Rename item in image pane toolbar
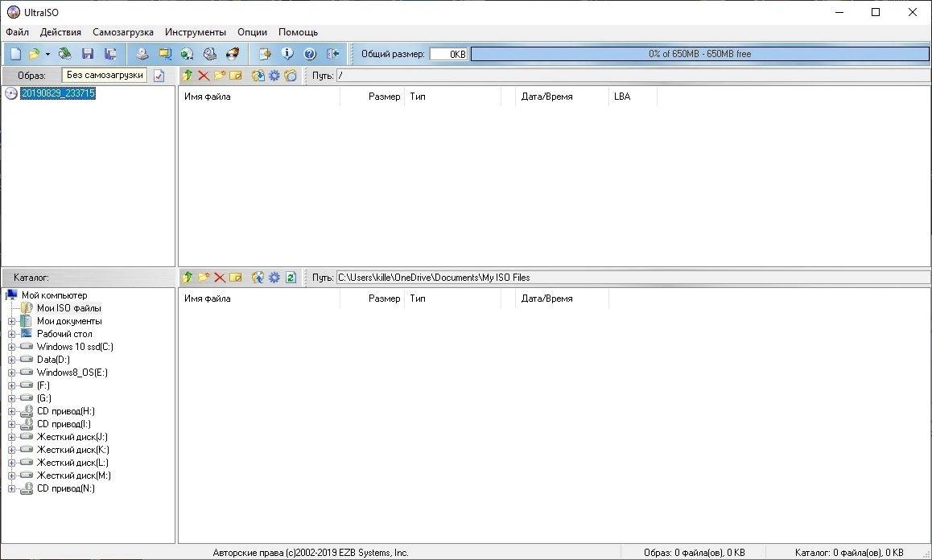This screenshot has height=560, width=932. 236,76
